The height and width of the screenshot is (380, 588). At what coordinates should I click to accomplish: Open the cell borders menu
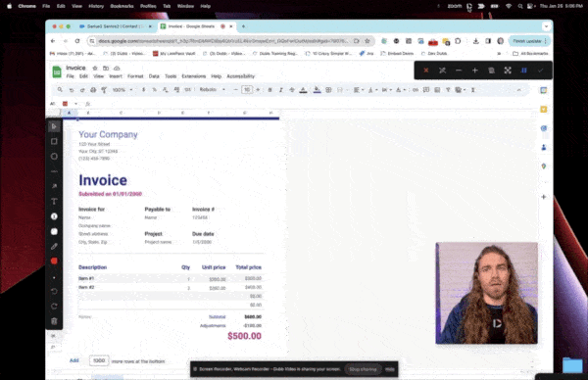tap(328, 90)
